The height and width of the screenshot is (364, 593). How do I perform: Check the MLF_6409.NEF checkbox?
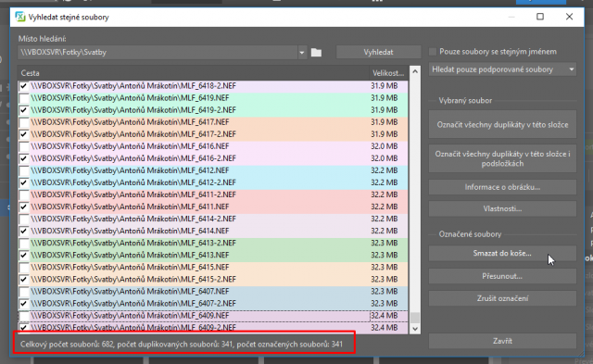[24, 316]
